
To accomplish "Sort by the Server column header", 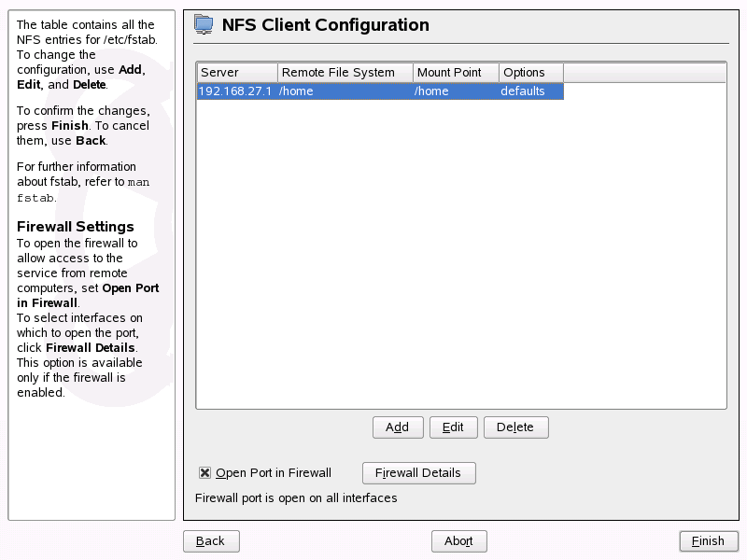I will (x=237, y=73).
